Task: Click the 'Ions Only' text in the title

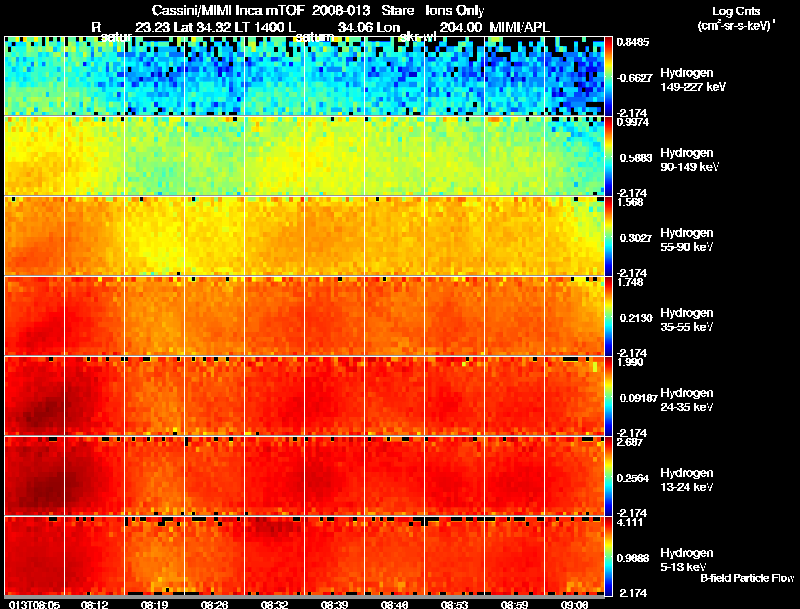Action: (x=455, y=11)
